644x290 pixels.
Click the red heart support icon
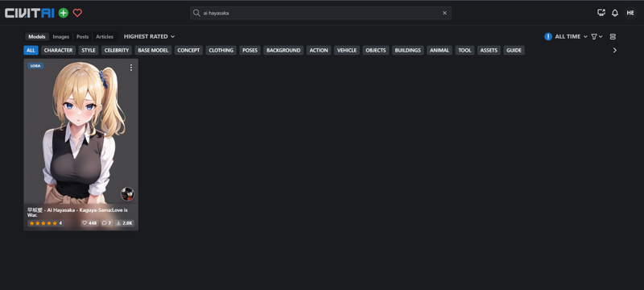tap(77, 13)
